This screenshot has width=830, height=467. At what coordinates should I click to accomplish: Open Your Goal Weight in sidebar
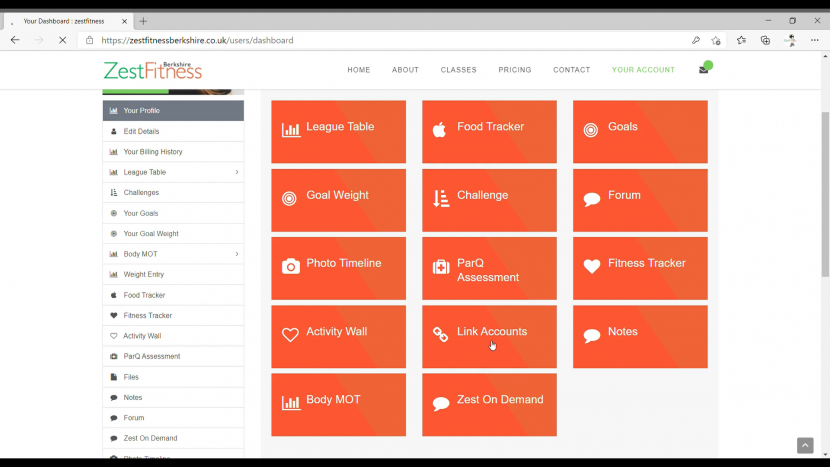(x=173, y=234)
